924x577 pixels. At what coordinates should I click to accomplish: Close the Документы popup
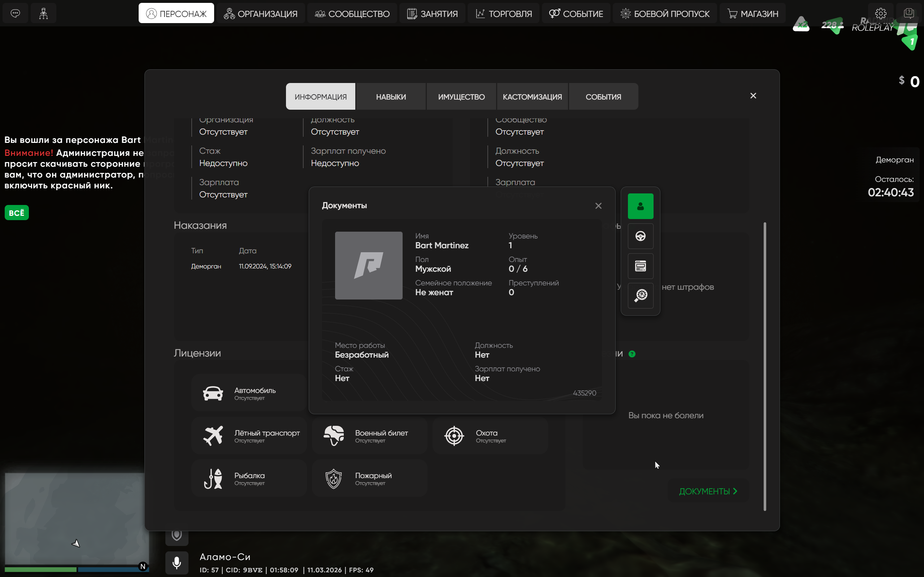click(598, 206)
